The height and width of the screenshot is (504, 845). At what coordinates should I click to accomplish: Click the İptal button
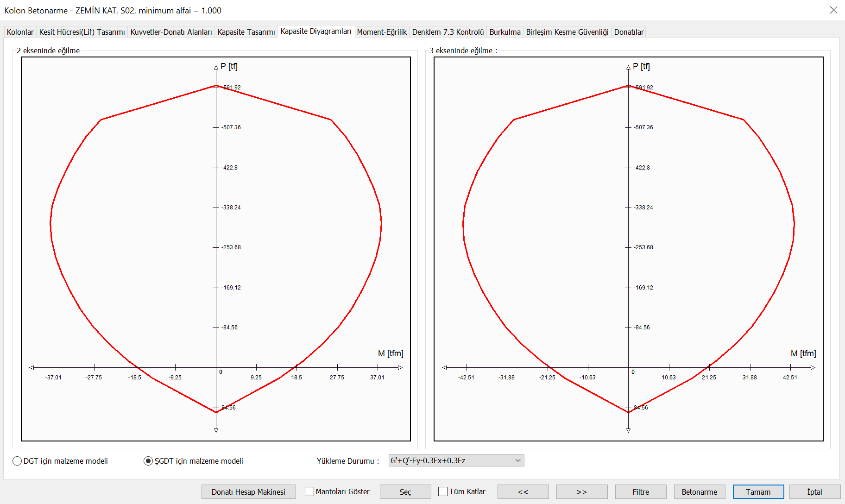point(814,491)
